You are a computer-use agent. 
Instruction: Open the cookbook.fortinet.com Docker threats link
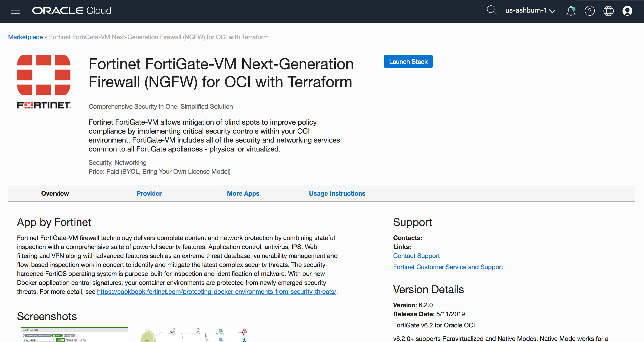[x=217, y=292]
